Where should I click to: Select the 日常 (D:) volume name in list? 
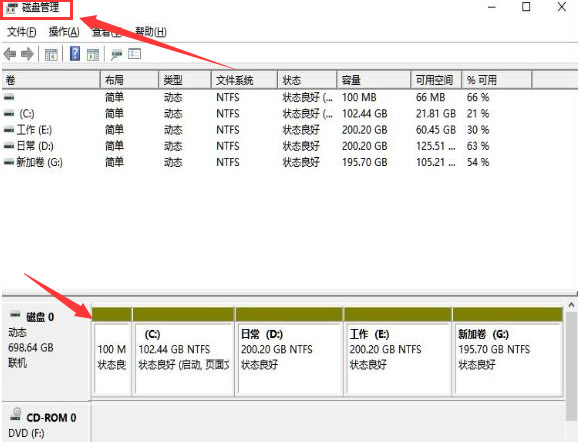35,146
